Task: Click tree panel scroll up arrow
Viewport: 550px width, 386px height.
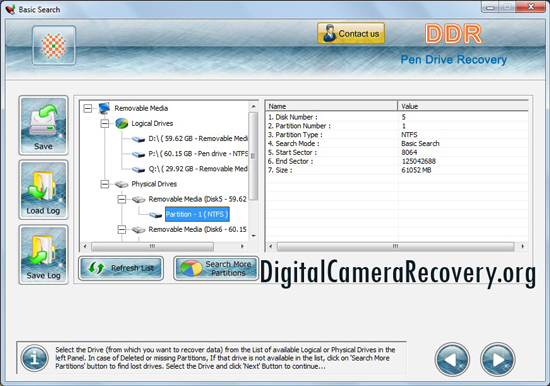Action: click(253, 106)
